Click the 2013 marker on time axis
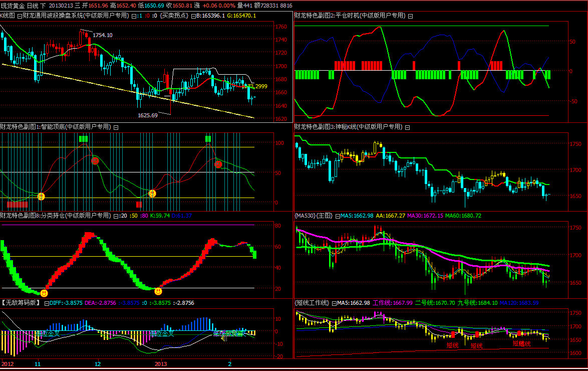 [160, 363]
